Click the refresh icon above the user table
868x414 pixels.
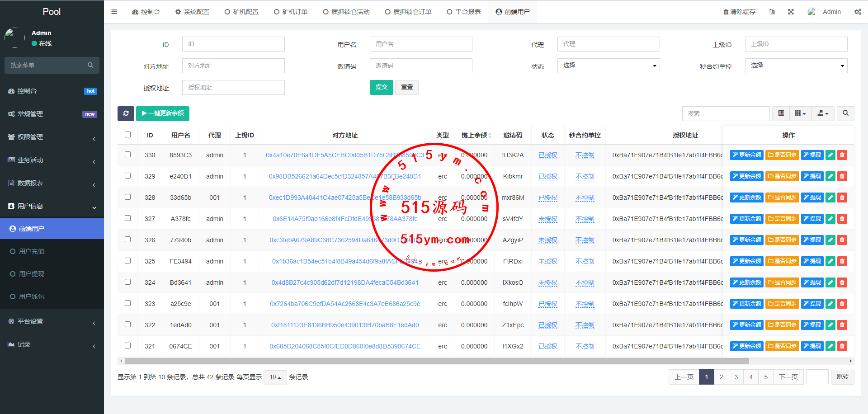click(x=126, y=113)
